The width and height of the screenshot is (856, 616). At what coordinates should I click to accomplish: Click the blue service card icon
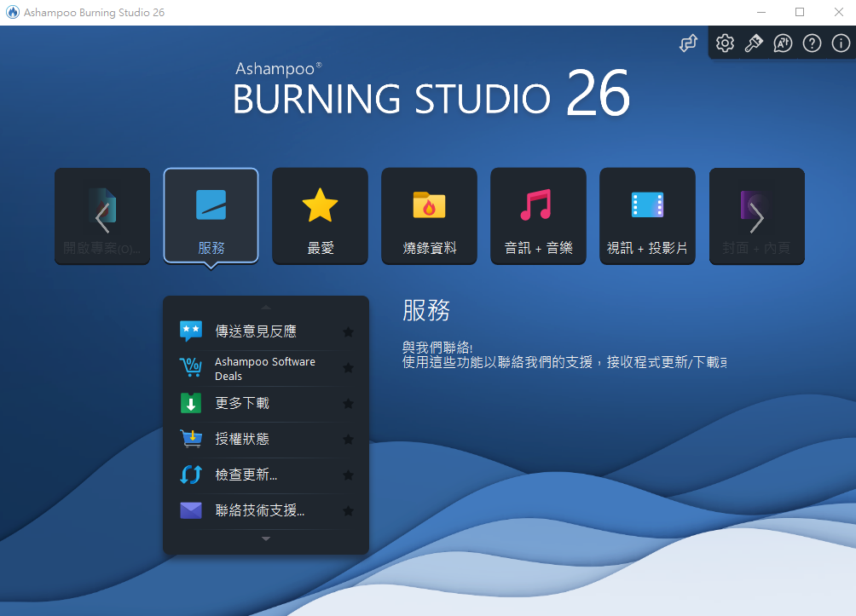click(211, 205)
